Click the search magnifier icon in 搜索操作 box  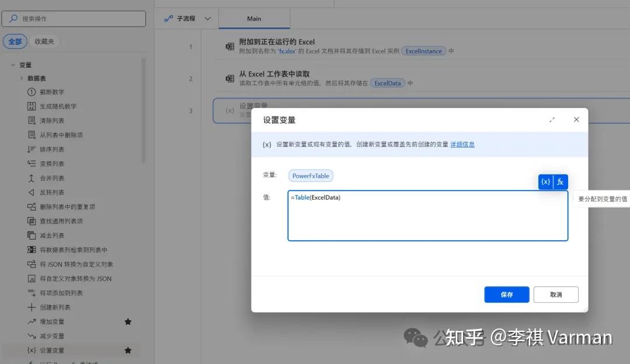tap(13, 18)
